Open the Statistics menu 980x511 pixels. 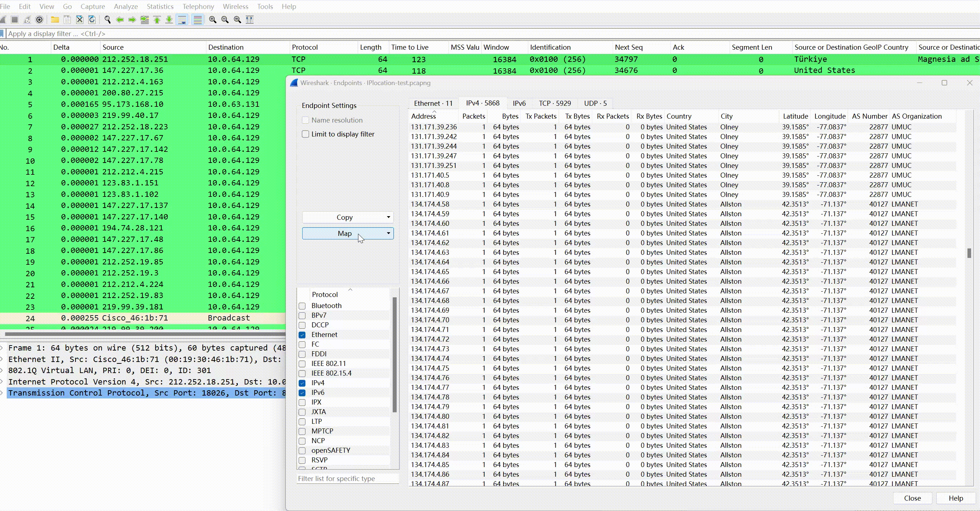point(160,6)
